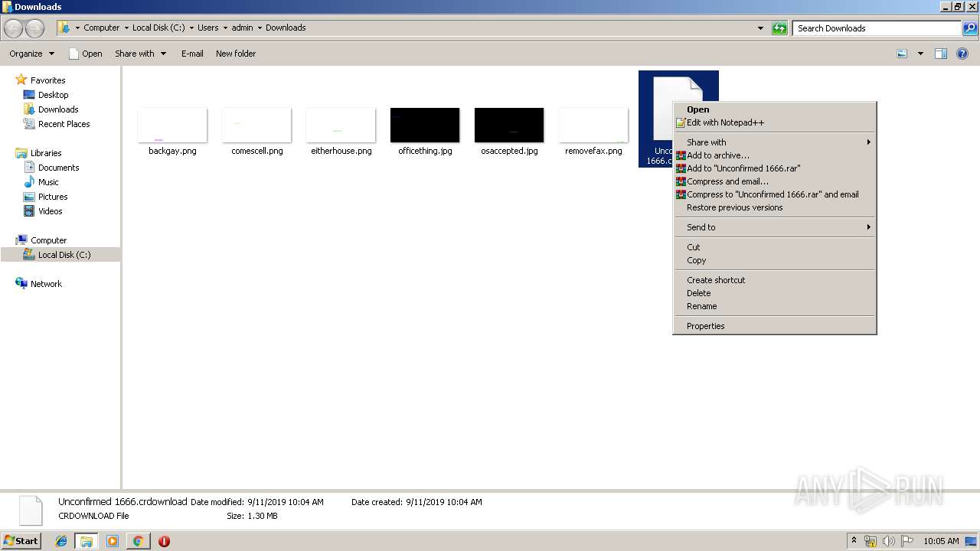Select the eitherhouse.png thumbnail
Screen dimensions: 980x551
[341, 125]
